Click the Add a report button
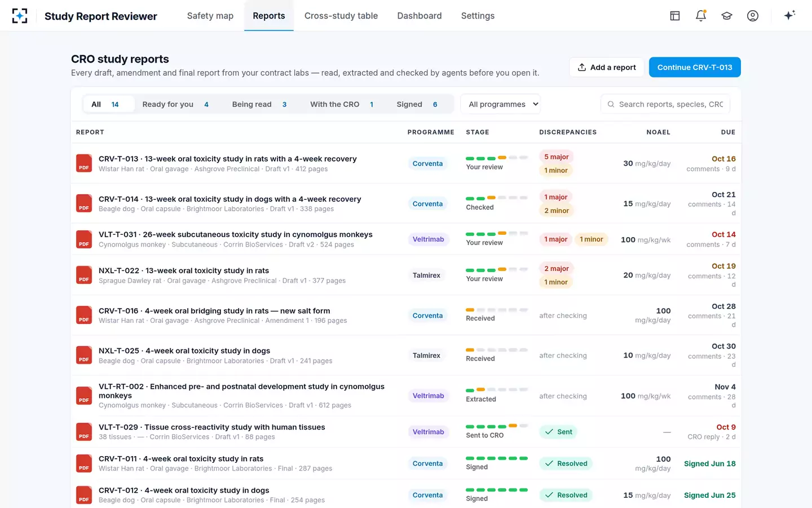 [607, 67]
